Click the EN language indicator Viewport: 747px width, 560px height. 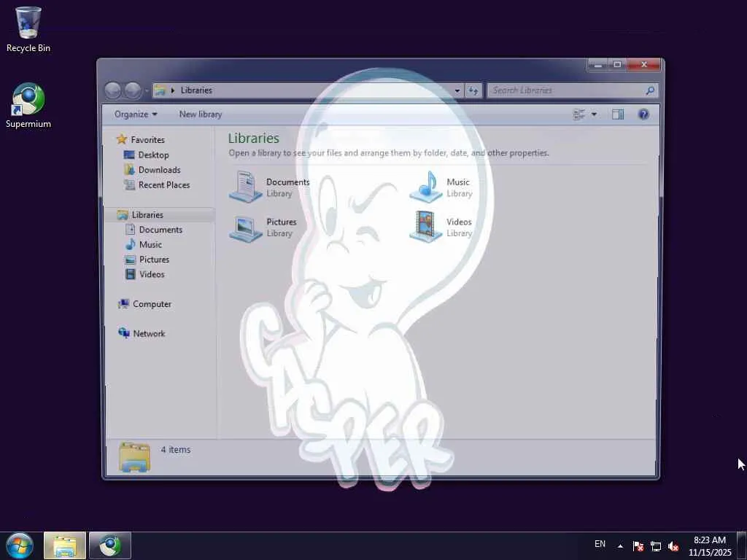[x=600, y=544]
